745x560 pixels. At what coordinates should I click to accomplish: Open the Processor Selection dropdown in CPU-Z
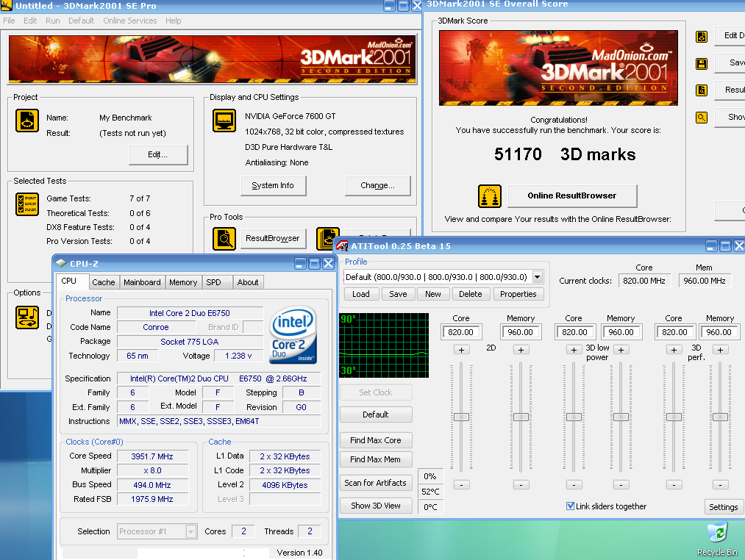pyautogui.click(x=191, y=531)
